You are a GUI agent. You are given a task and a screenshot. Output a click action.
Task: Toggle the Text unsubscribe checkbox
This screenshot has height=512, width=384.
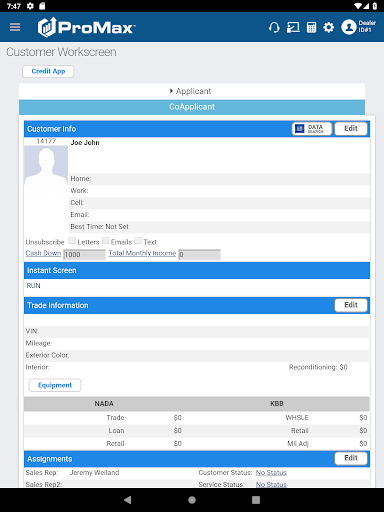click(138, 241)
